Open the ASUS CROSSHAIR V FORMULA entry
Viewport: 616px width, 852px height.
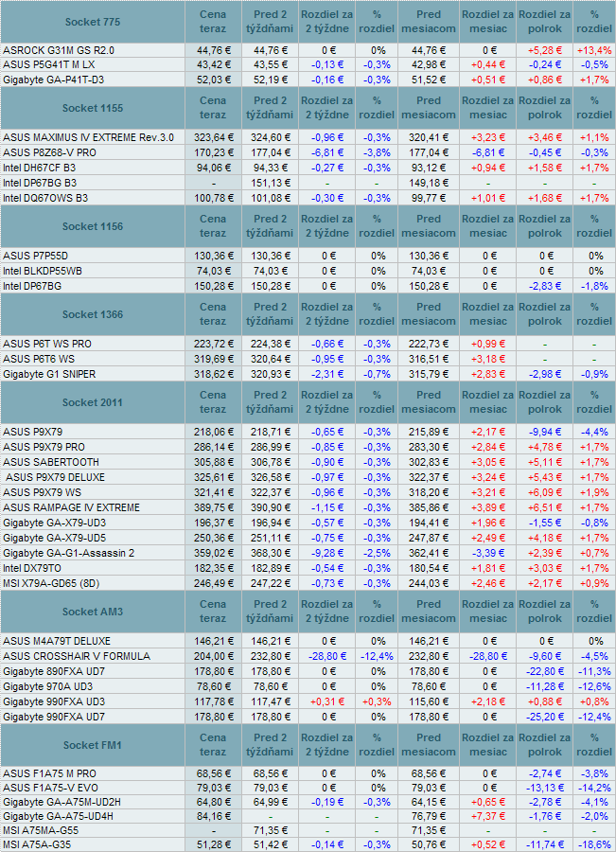coord(77,656)
